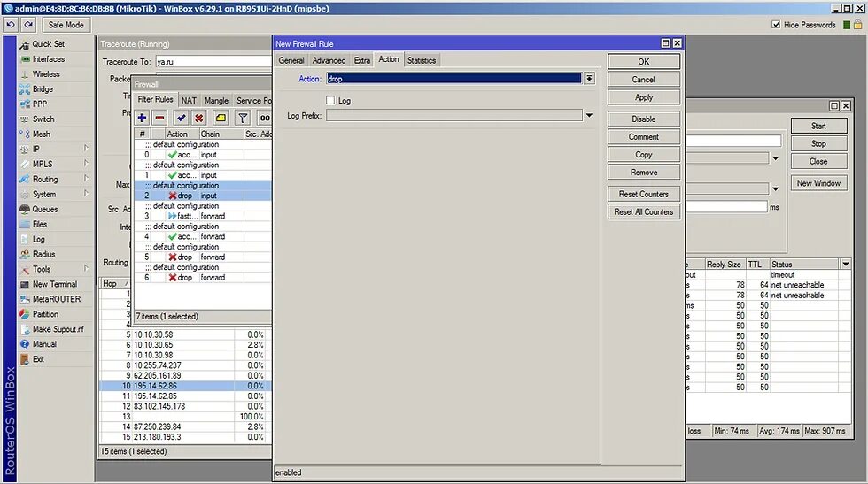This screenshot has width=868, height=484.
Task: Click the Bridge icon in the sidebar
Action: coord(25,89)
